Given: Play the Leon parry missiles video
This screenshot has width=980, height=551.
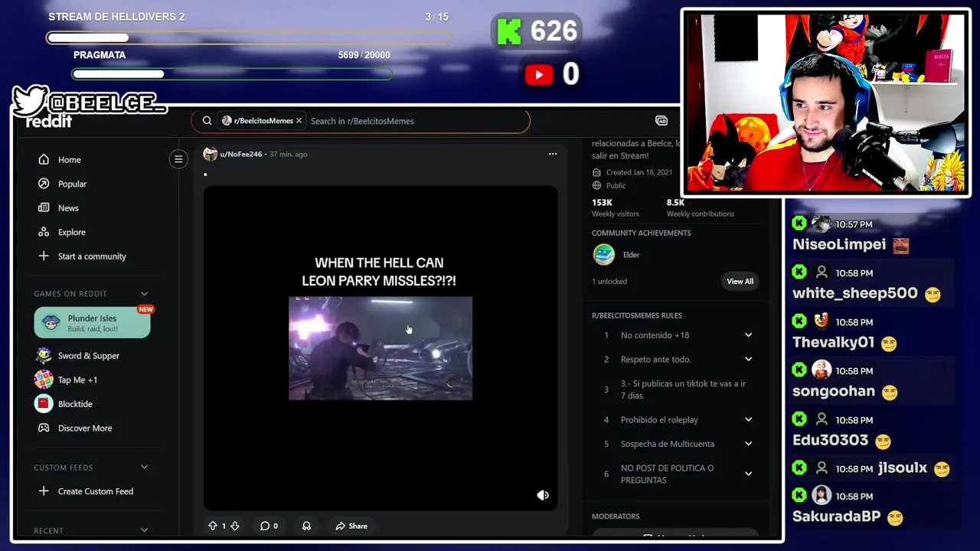Looking at the screenshot, I should 381,348.
